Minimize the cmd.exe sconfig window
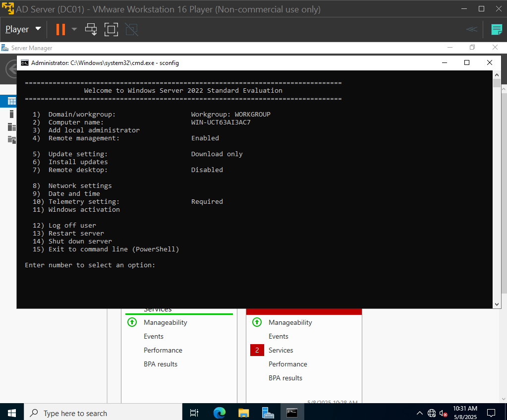The image size is (507, 420). click(x=445, y=62)
